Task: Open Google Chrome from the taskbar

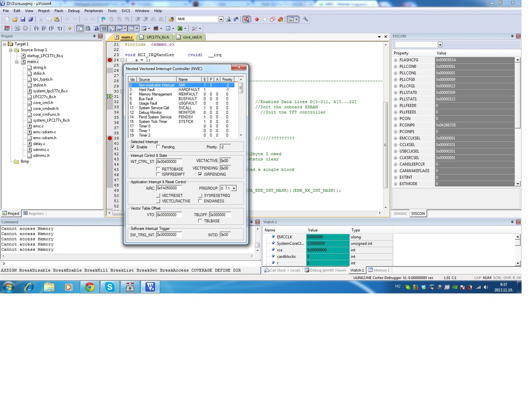Action: (x=90, y=287)
